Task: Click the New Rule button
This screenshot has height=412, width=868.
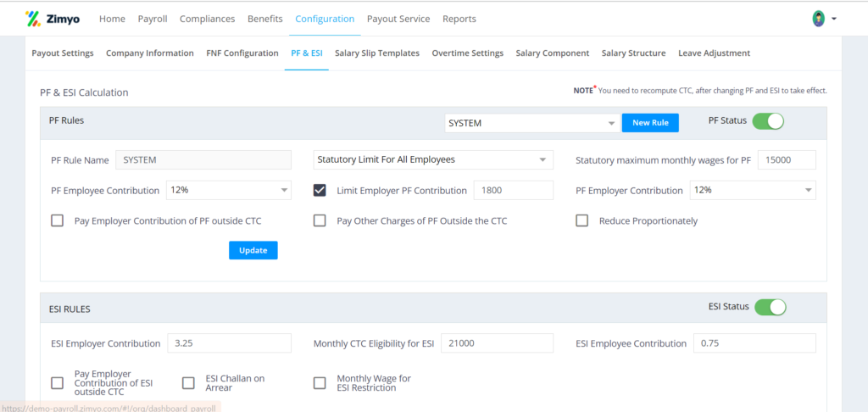Action: pos(650,123)
